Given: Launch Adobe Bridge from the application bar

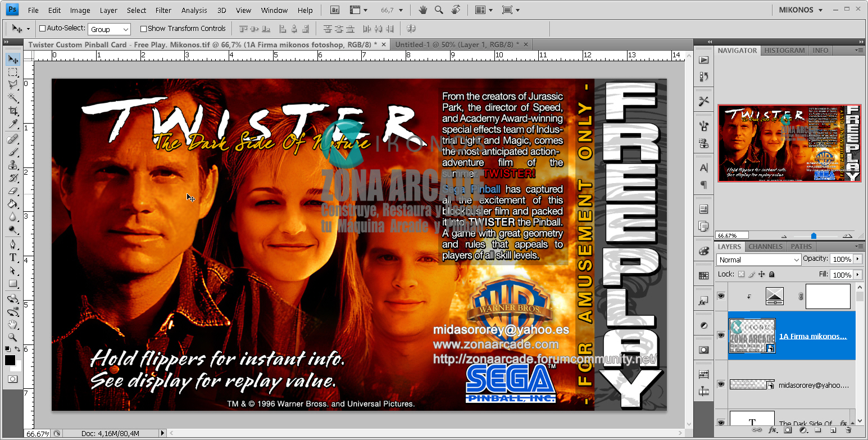Looking at the screenshot, I should [x=334, y=10].
